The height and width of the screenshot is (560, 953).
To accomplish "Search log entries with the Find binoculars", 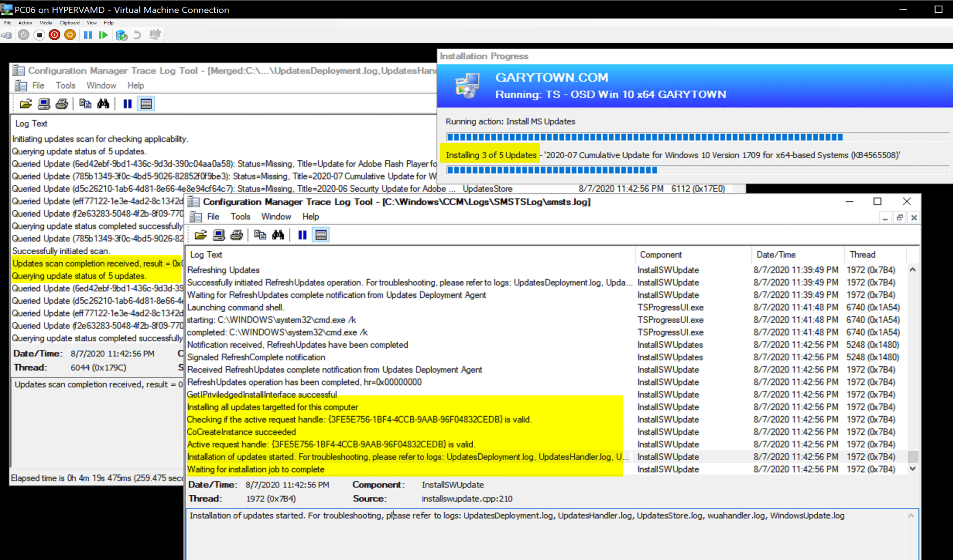I will 279,234.
